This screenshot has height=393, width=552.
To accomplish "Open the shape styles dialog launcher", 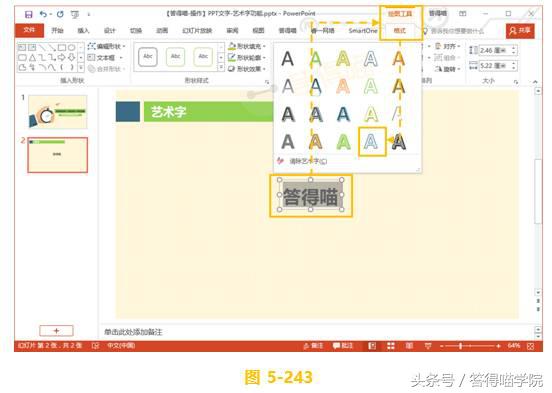I will [267, 82].
